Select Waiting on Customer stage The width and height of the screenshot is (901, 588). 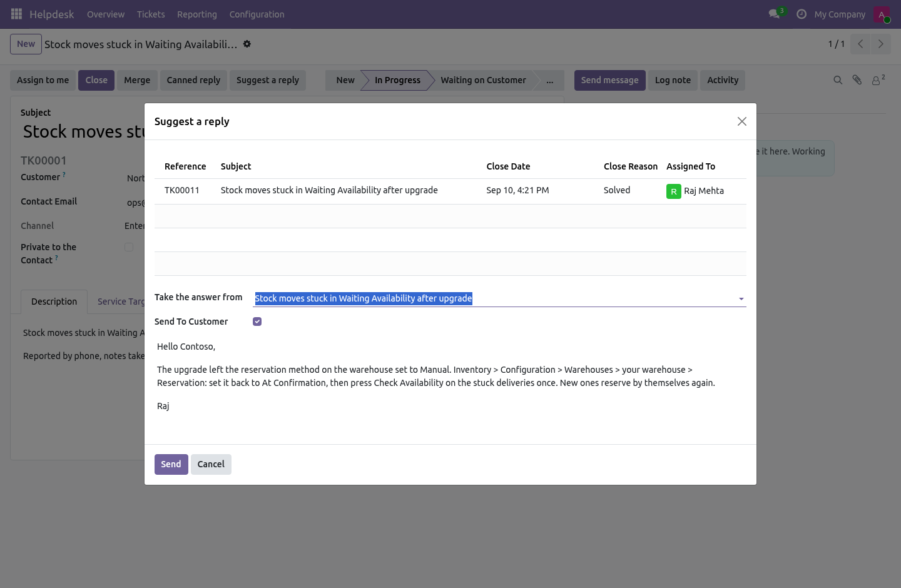pos(483,80)
